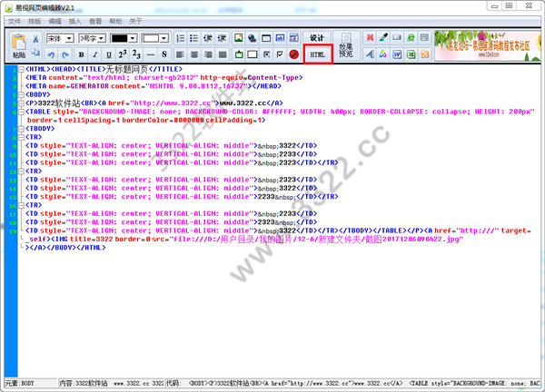Image resolution: width=545 pixels, height=392 pixels.
Task: Click the status bar 内容:3322软件站 field
Action: (111, 383)
